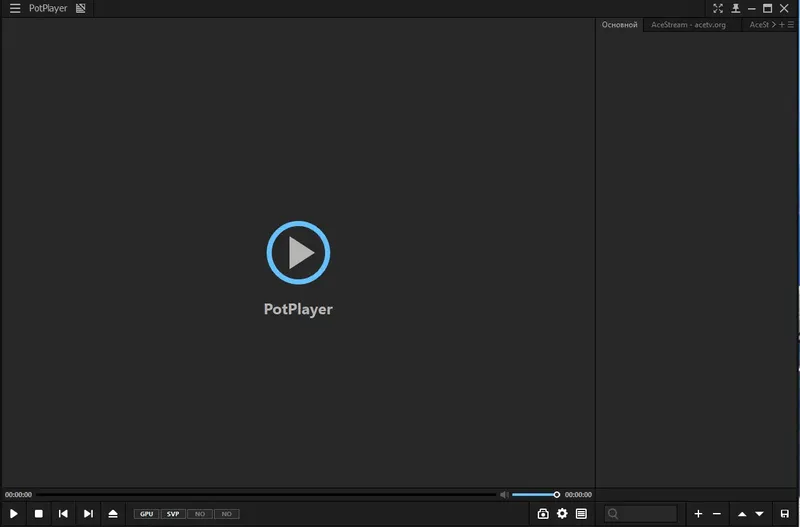Click the first NO indicator after SVP

click(x=200, y=514)
